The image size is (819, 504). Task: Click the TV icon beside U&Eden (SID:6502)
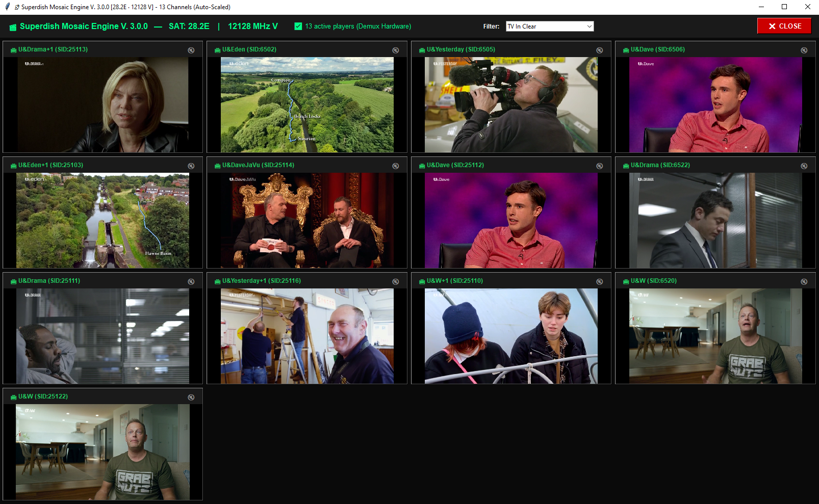tap(218, 50)
